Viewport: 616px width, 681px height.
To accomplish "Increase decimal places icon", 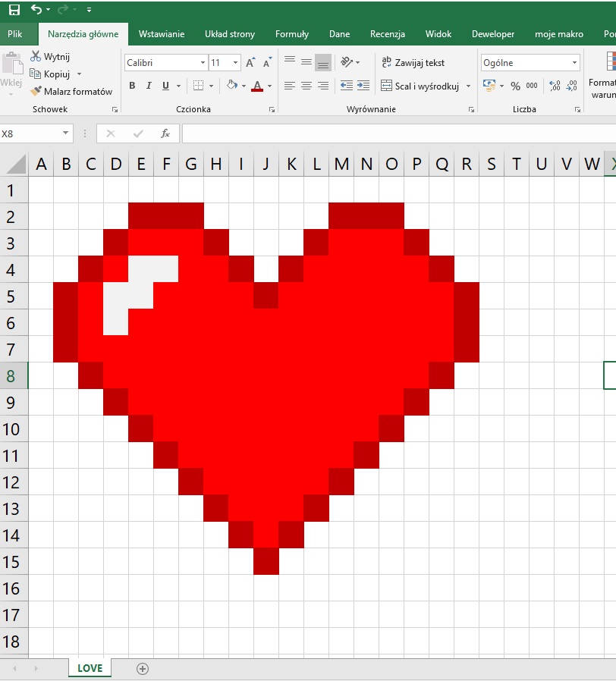I will point(555,86).
